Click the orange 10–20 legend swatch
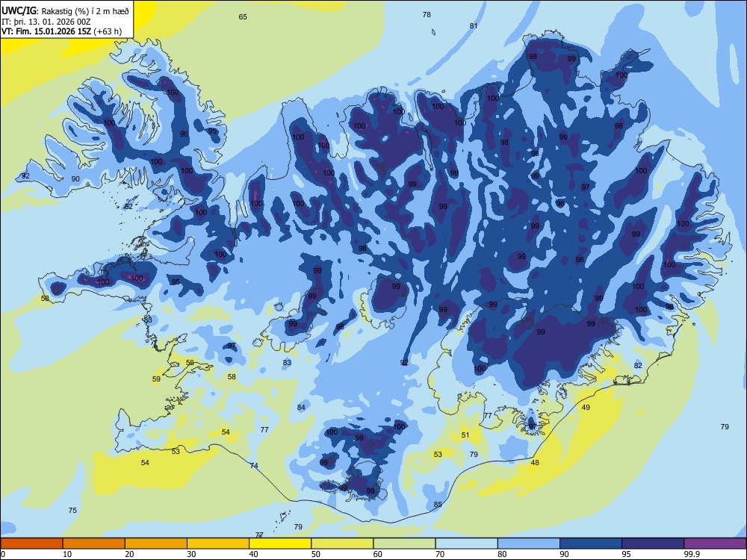The image size is (747, 560). point(94,544)
